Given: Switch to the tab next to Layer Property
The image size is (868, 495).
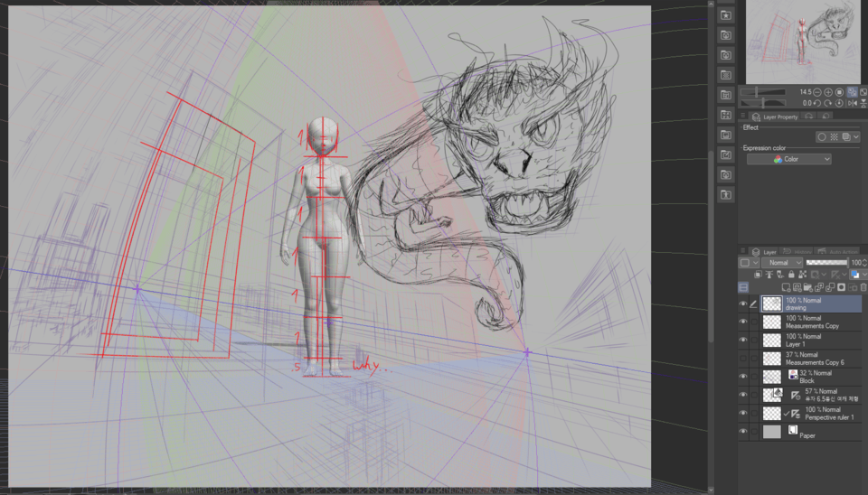Looking at the screenshot, I should (x=808, y=116).
